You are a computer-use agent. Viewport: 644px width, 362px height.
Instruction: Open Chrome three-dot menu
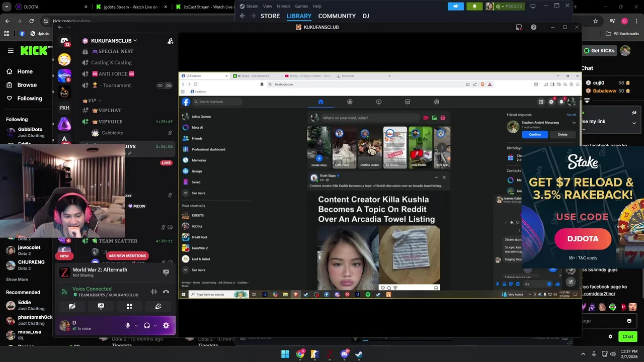tap(636, 21)
